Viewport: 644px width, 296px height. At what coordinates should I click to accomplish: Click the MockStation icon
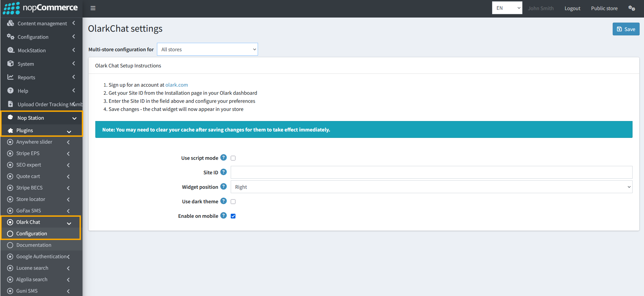point(10,50)
